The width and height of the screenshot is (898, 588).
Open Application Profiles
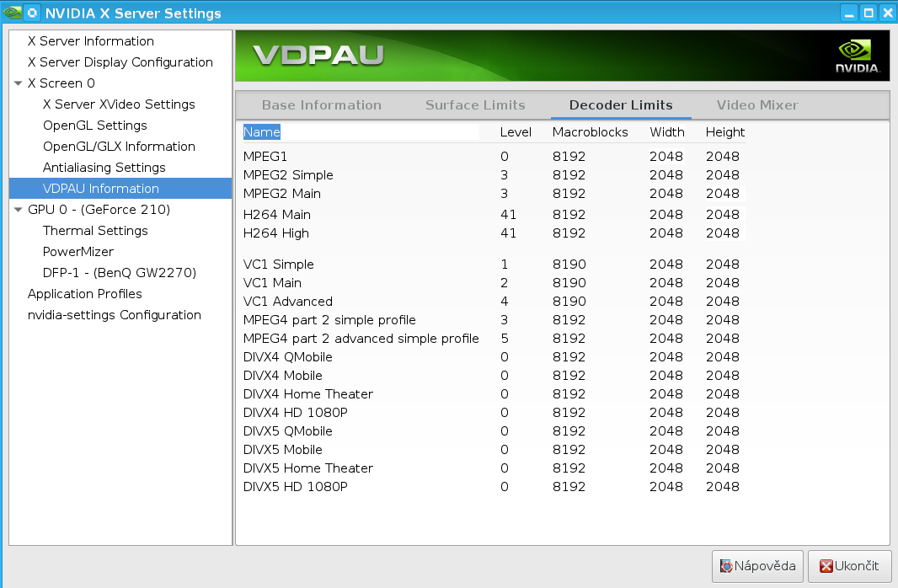pyautogui.click(x=85, y=294)
